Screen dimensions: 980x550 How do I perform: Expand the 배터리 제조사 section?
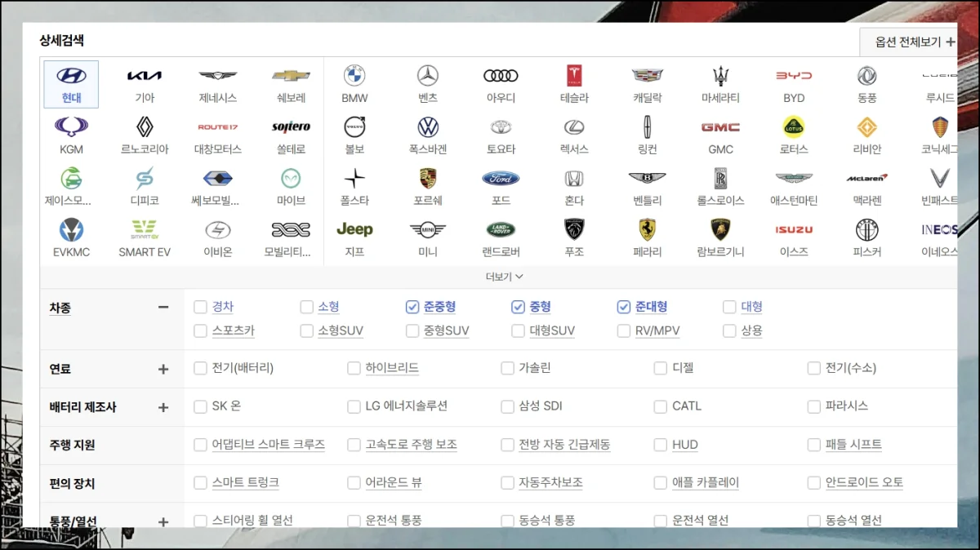click(x=163, y=407)
